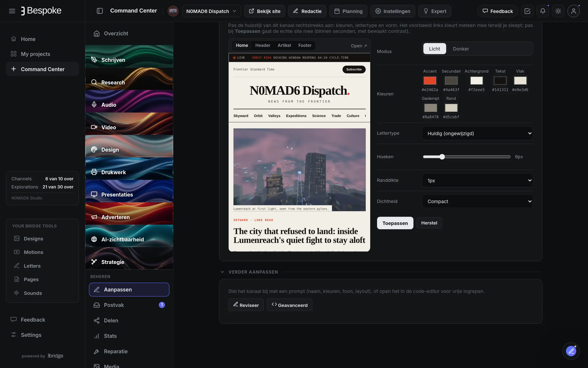Open Delen share item

tap(129, 320)
